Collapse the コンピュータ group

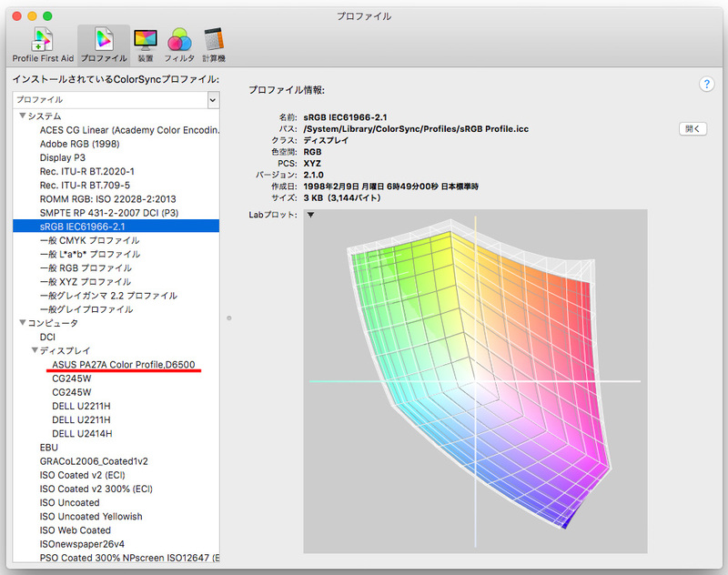point(22,323)
